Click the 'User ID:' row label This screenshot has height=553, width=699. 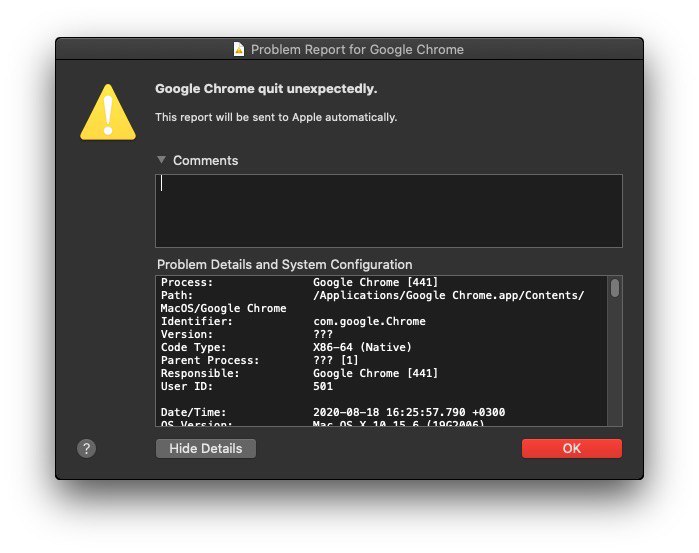coord(187,386)
